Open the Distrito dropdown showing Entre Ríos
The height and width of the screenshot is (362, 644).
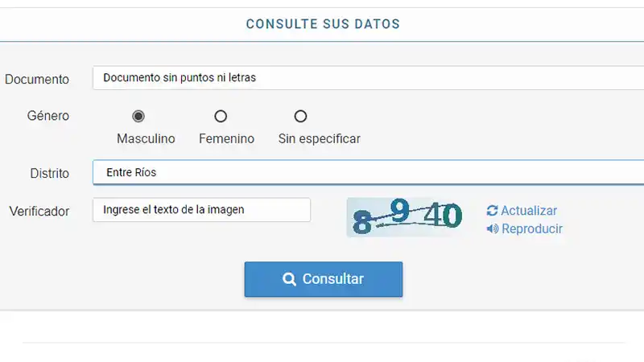pyautogui.click(x=368, y=172)
